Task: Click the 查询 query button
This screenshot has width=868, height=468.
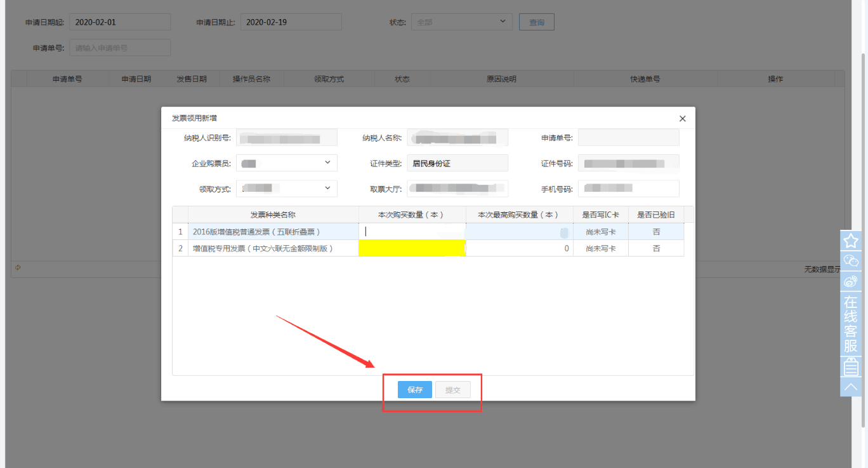Action: [x=536, y=22]
